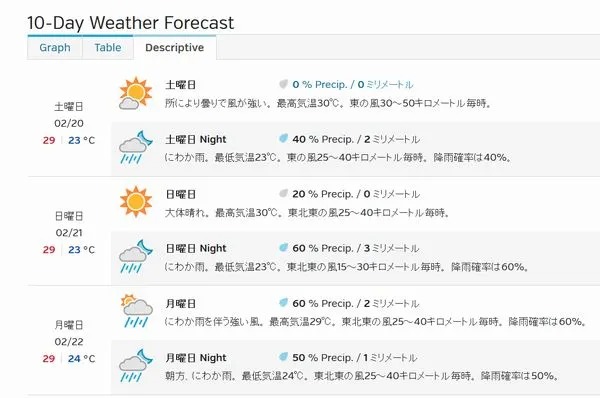
Task: Click the 日曜日 Night forecast heading
Action: [x=196, y=248]
